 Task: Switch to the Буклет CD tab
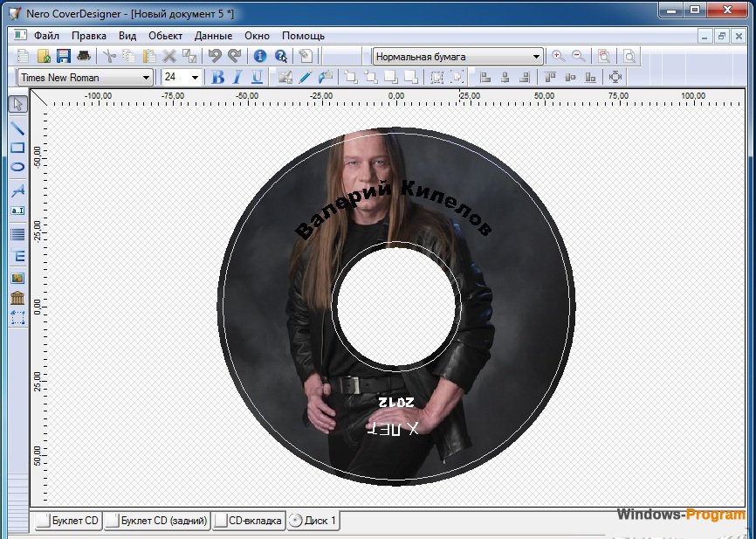pos(69,521)
